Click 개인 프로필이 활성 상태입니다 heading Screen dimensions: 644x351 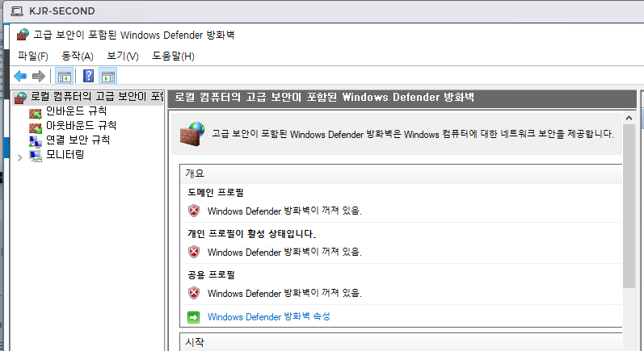point(252,234)
